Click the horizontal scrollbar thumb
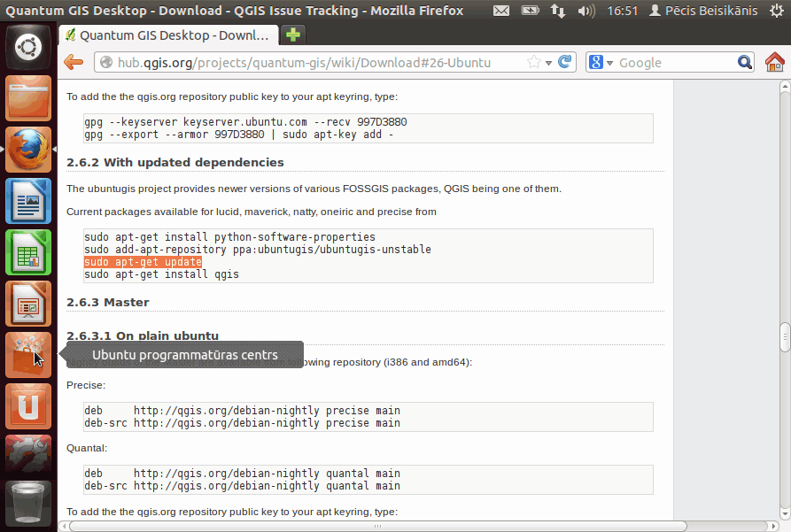This screenshot has height=532, width=791. pyautogui.click(x=377, y=526)
